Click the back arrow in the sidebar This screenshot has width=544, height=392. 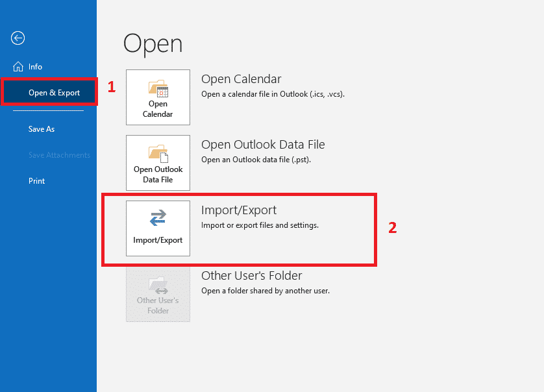18,38
